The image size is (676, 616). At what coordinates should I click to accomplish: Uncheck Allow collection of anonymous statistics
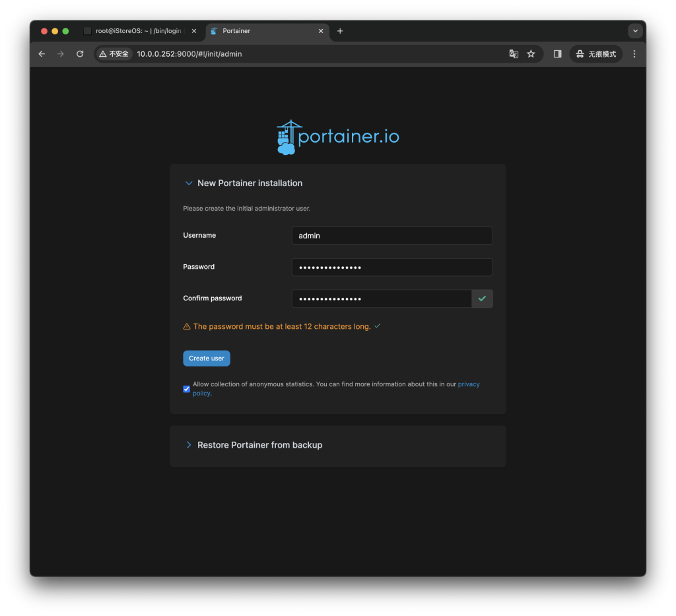coord(186,389)
